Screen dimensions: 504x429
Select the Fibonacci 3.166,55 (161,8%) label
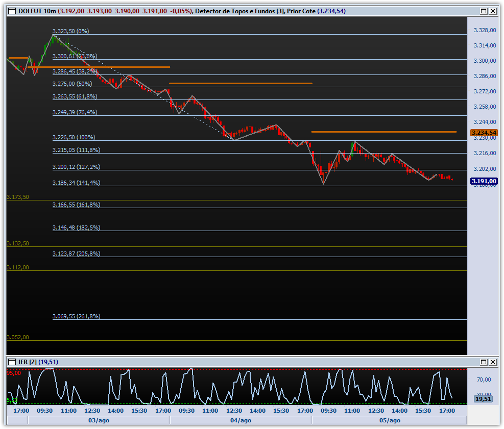click(77, 205)
